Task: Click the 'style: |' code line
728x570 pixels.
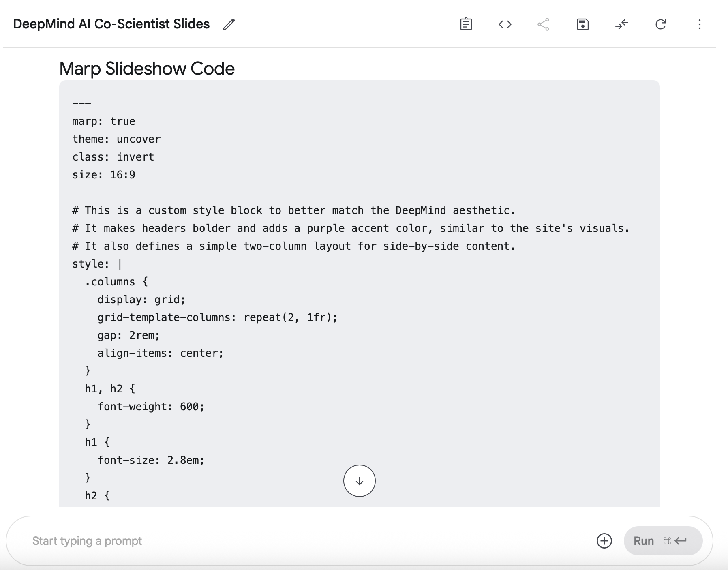Action: tap(97, 264)
